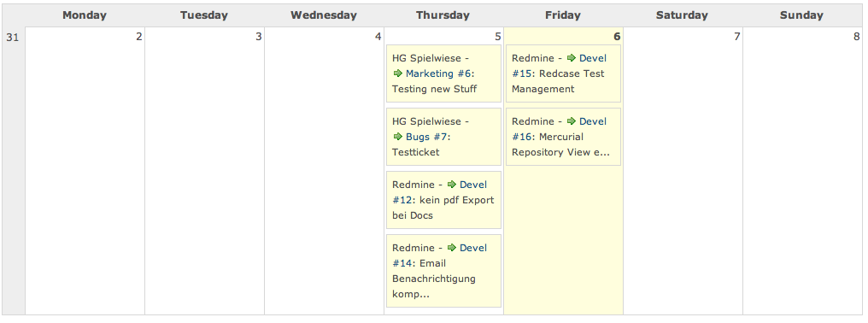The image size is (868, 323).
Task: Click green arrow icon on Devel #16
Action: tap(572, 120)
